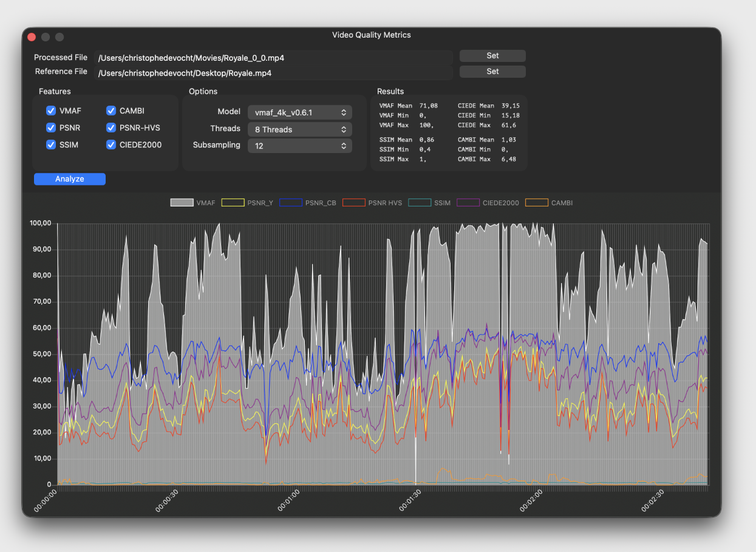Click the 100,00 y-axis label
The image size is (756, 552).
(41, 223)
